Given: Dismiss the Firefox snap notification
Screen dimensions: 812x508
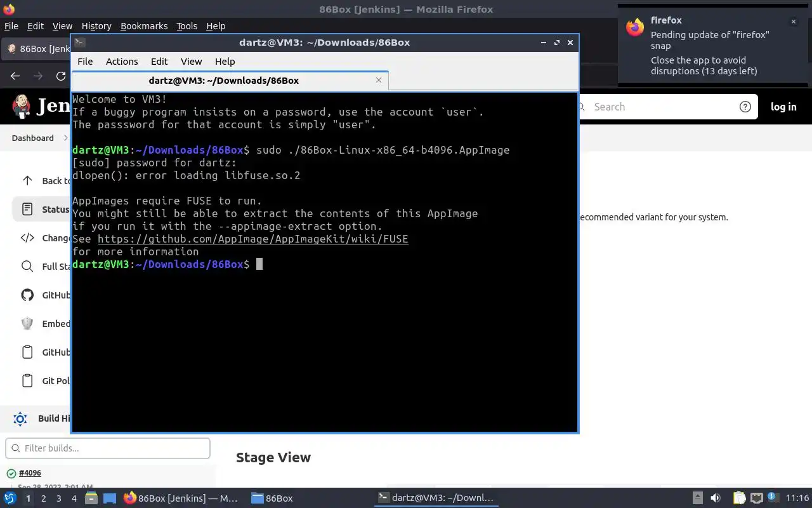Looking at the screenshot, I should click(x=793, y=22).
